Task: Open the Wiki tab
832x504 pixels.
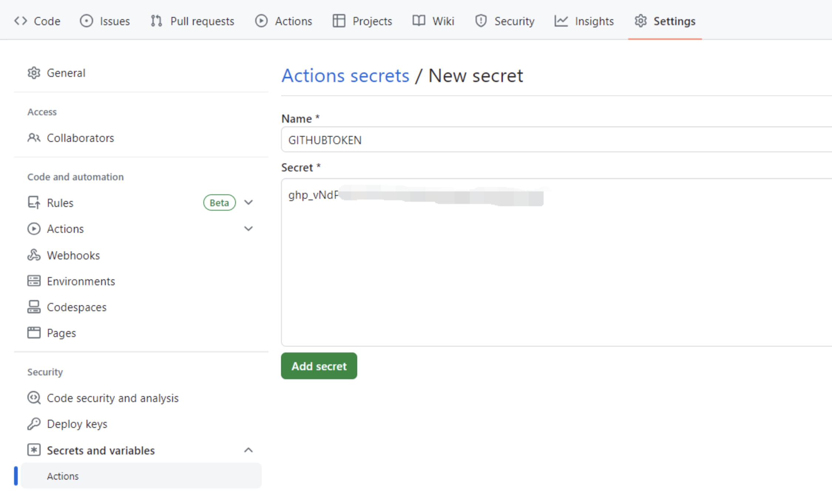Action: coord(433,21)
